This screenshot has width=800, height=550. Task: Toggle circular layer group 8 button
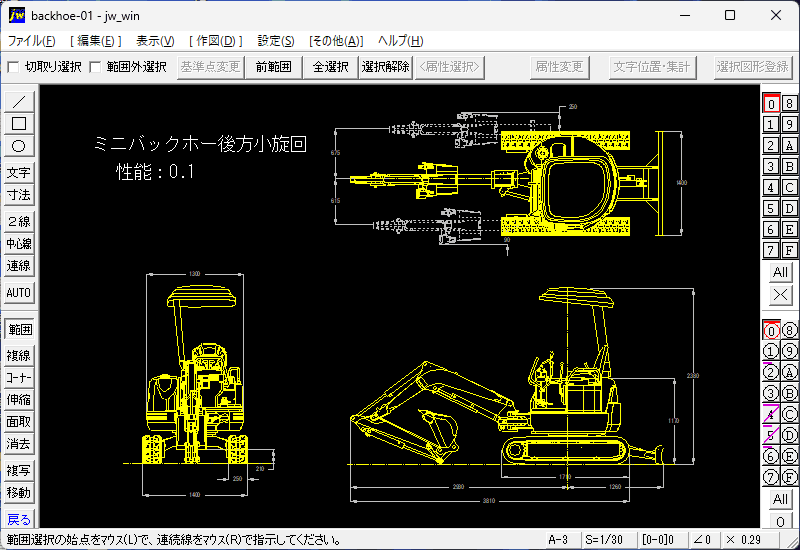[789, 331]
